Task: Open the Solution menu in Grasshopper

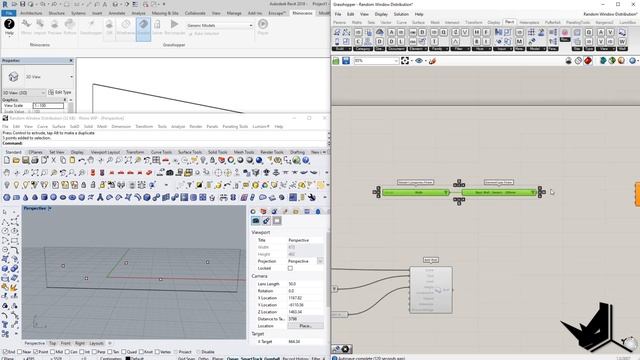Action: pos(401,14)
